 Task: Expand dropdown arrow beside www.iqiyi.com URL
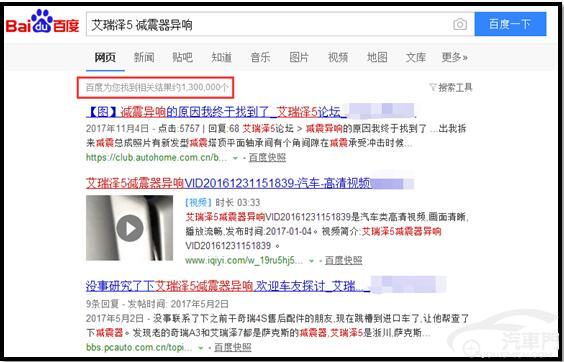point(311,261)
